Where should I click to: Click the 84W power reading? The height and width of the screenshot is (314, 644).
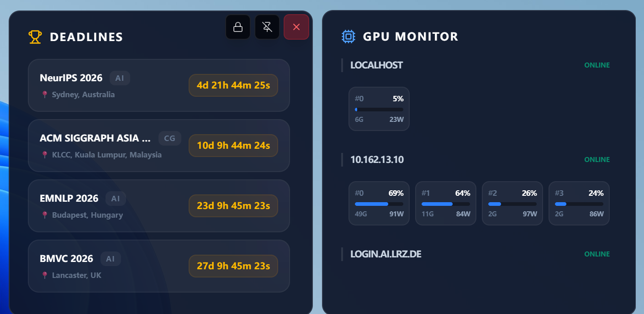coord(463,214)
